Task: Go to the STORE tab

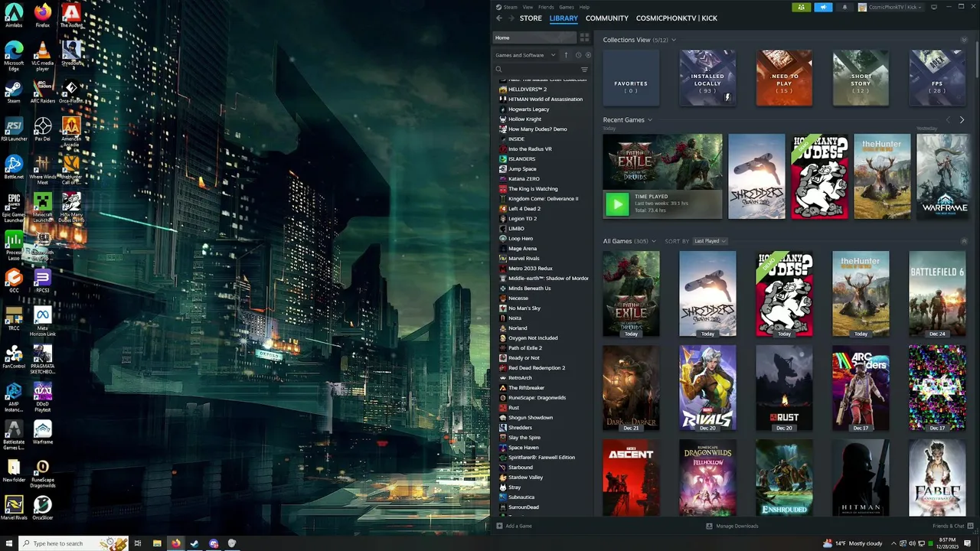Action: point(531,18)
